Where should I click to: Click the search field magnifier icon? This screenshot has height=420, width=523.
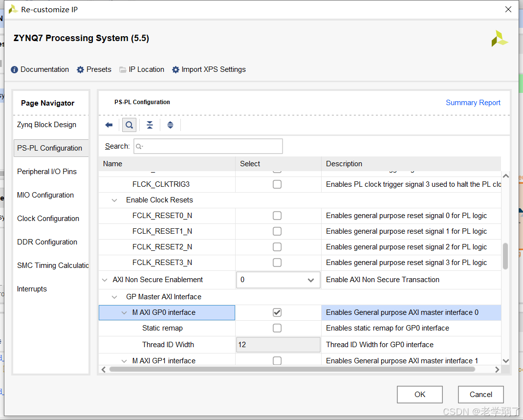pos(139,147)
